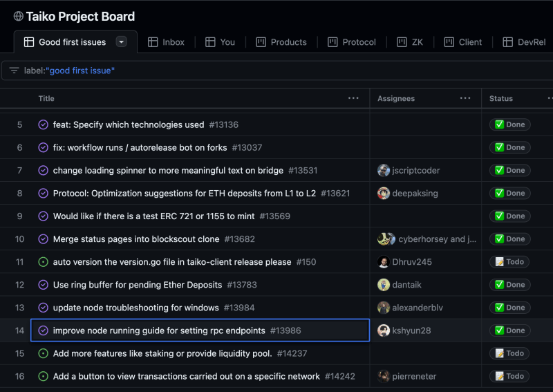Open issue fix: workflow runs / autorelease bot
The width and height of the screenshot is (553, 392).
pos(140,147)
